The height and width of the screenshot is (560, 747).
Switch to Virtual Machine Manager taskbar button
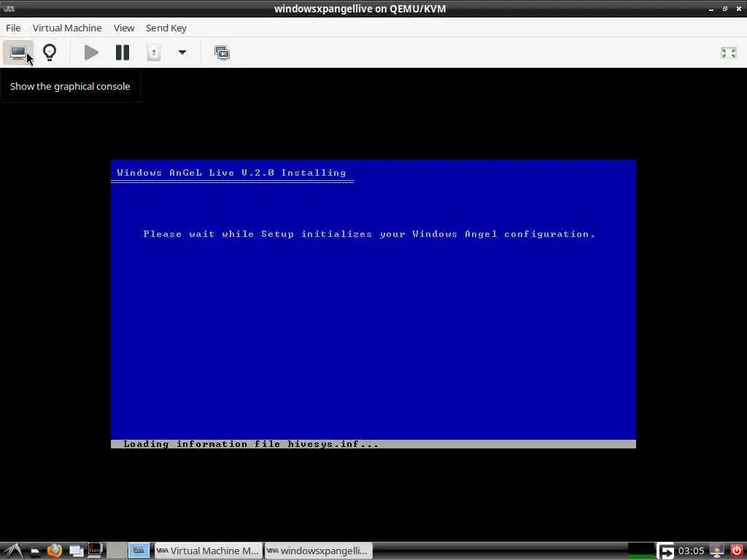point(208,551)
